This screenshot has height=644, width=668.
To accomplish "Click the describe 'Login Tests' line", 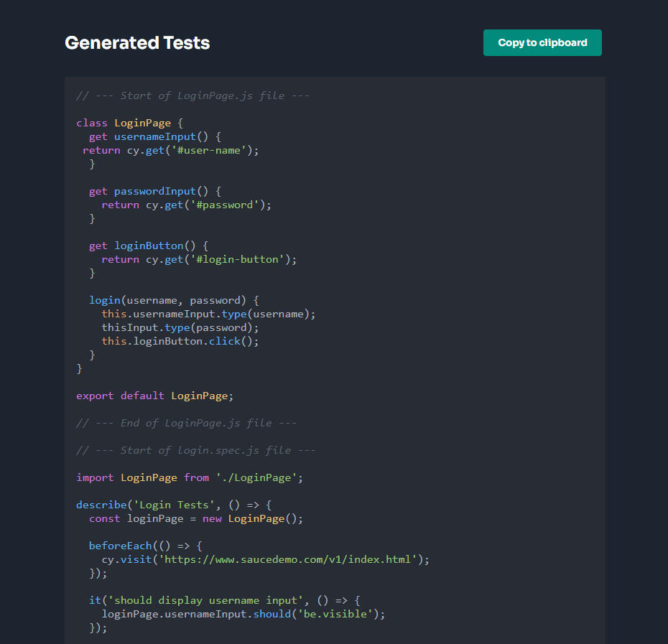I will click(x=174, y=505).
